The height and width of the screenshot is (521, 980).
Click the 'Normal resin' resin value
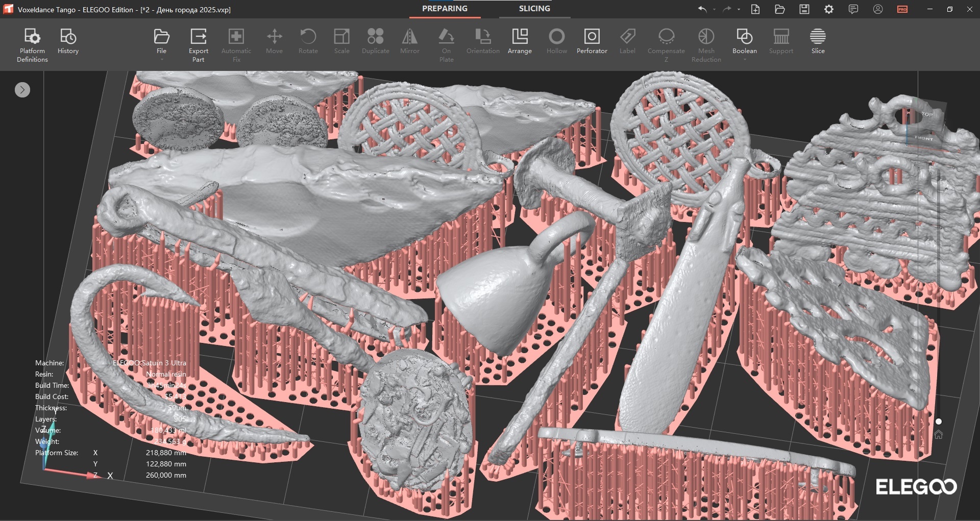[x=166, y=374]
